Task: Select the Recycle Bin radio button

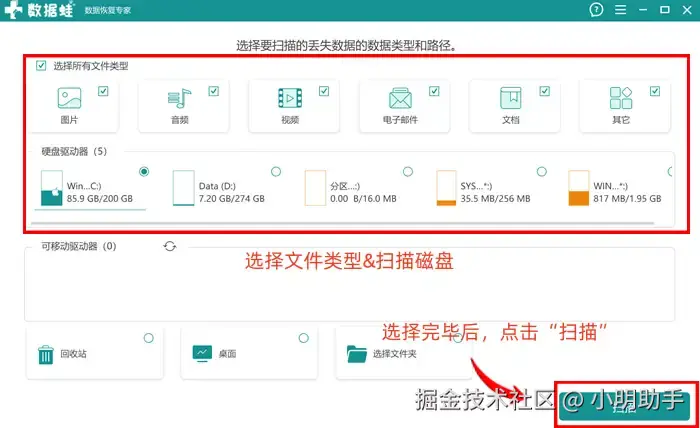Action: (x=149, y=338)
